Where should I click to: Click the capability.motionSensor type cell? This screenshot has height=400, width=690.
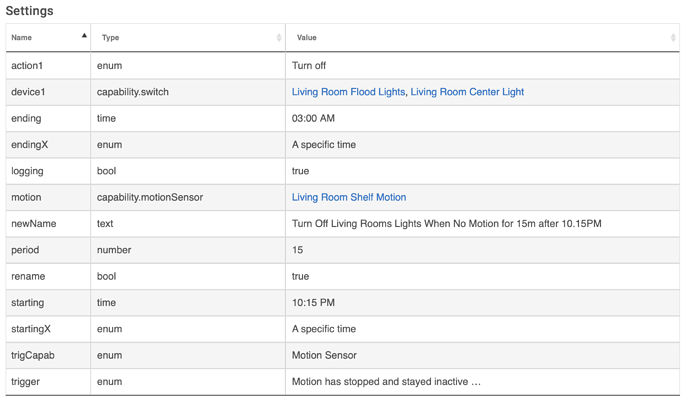[188, 197]
